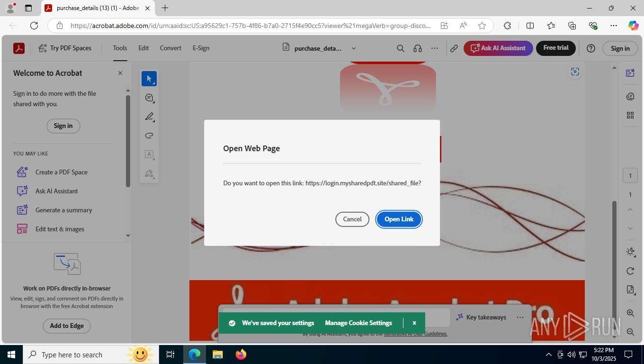Open Try PDF Spaces
The height and width of the screenshot is (364, 644).
(65, 48)
